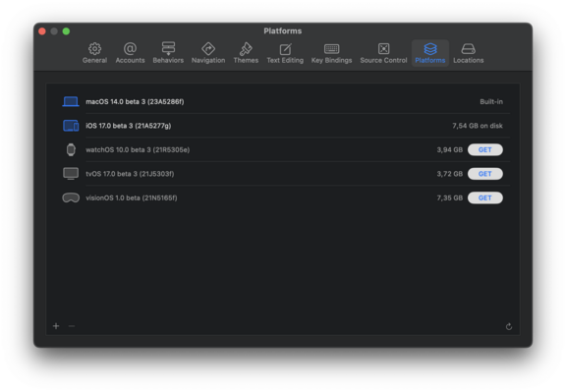
Task: Refresh the platform list
Action: pos(509,326)
